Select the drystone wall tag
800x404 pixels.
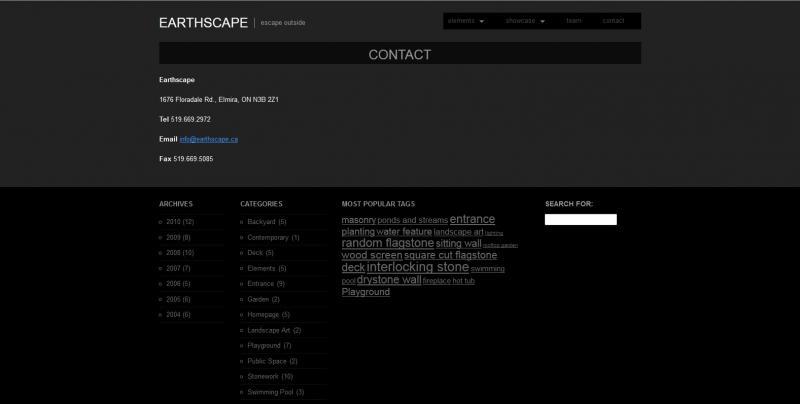click(388, 280)
